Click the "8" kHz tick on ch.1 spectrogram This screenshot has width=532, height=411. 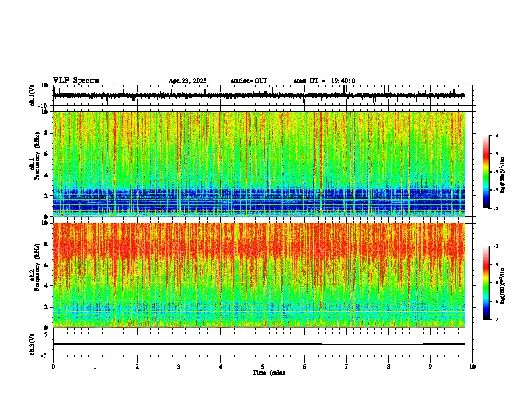pyautogui.click(x=47, y=133)
